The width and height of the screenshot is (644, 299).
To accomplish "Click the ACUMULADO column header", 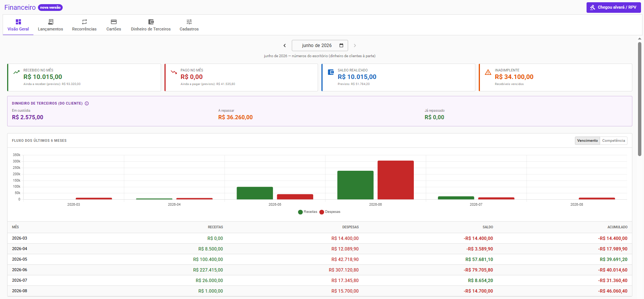I will (x=617, y=227).
